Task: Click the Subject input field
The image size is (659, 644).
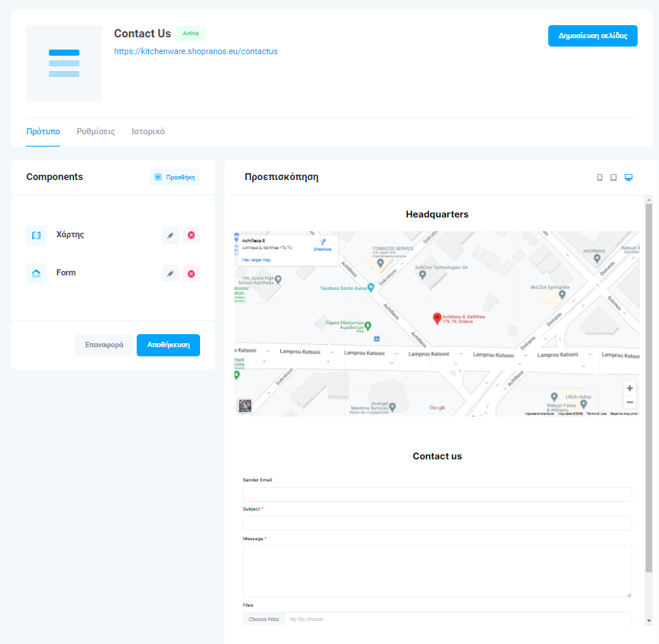Action: coord(437,523)
